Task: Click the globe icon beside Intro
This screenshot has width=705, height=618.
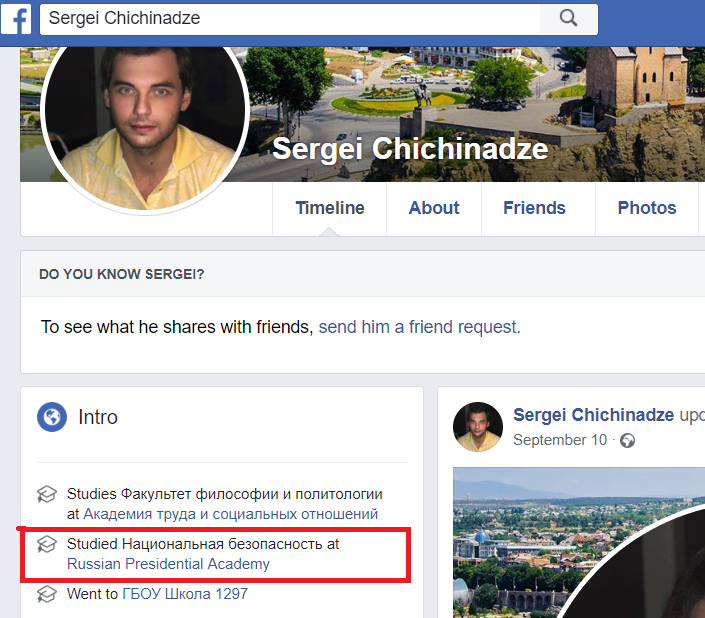Action: click(52, 417)
